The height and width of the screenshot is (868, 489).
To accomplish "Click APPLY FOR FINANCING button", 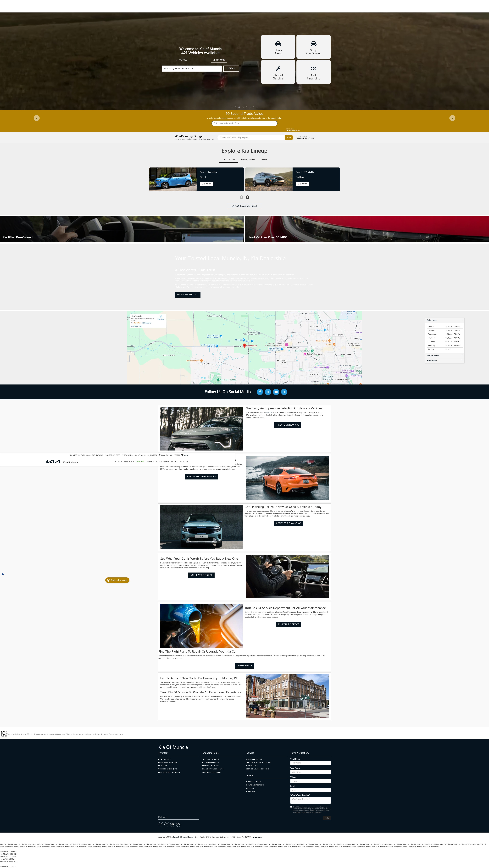I will pos(289,523).
